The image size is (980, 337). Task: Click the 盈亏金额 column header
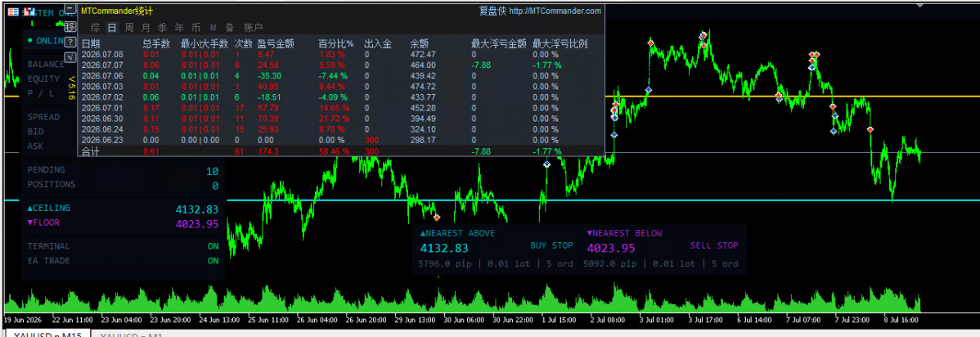pos(276,44)
